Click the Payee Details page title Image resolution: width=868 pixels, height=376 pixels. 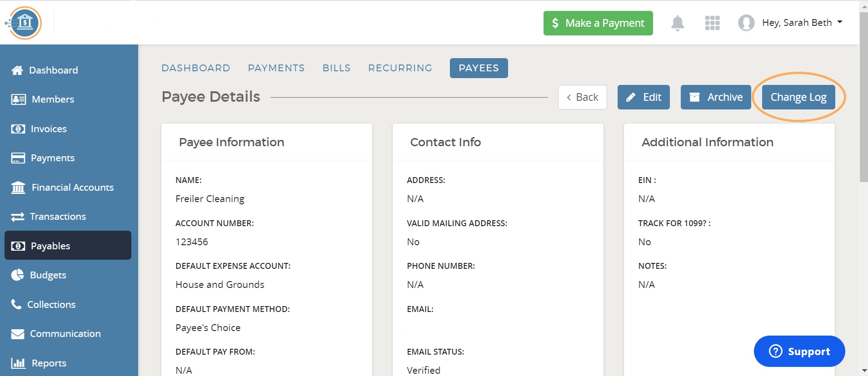pyautogui.click(x=211, y=97)
